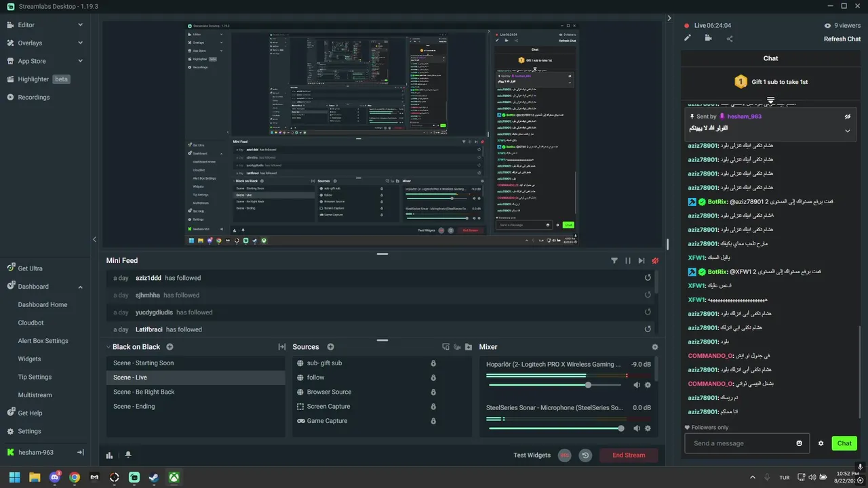Open Multistream in the sidebar
This screenshot has width=868, height=488.
tap(35, 395)
